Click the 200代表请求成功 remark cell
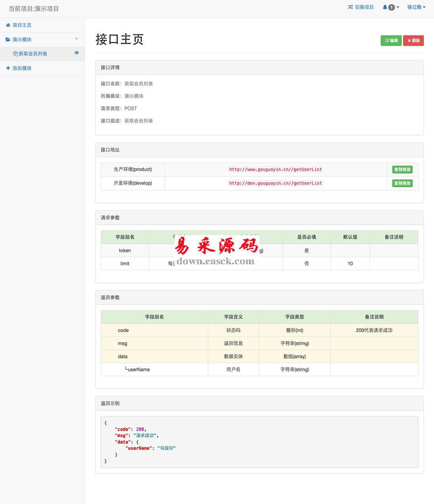434x504 pixels. (x=374, y=330)
